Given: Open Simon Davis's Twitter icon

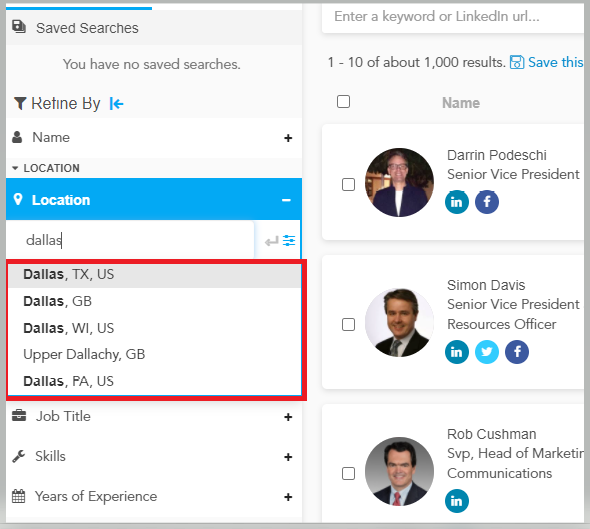Looking at the screenshot, I should click(487, 352).
